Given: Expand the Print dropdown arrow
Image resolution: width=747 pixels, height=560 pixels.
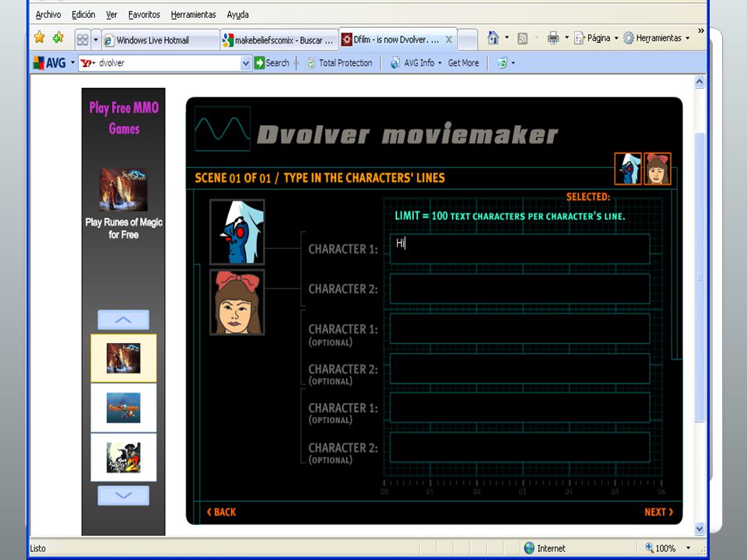Looking at the screenshot, I should [x=566, y=37].
